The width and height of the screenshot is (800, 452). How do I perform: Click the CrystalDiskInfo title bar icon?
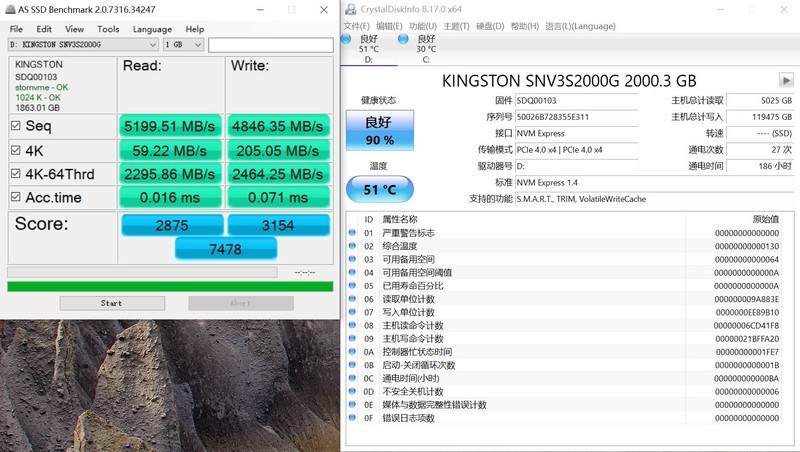[351, 9]
